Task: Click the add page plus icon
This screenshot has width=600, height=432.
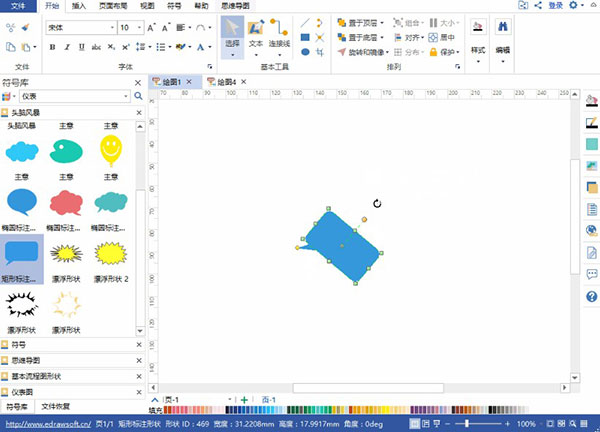Action: 245,400
